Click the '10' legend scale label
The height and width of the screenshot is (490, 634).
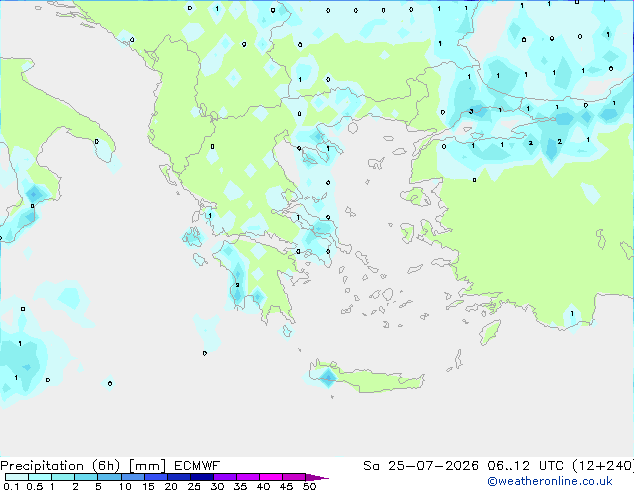click(x=125, y=486)
